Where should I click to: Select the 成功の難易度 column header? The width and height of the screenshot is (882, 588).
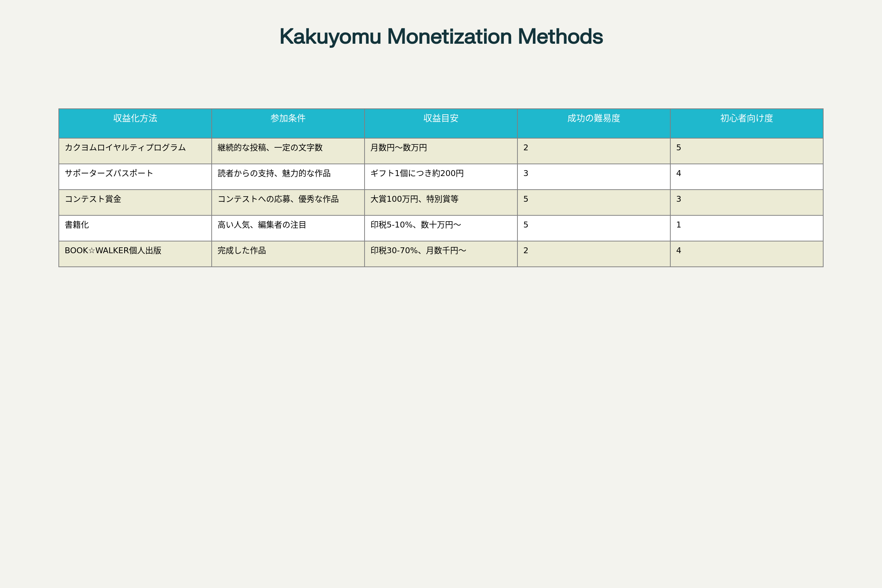[x=594, y=123]
